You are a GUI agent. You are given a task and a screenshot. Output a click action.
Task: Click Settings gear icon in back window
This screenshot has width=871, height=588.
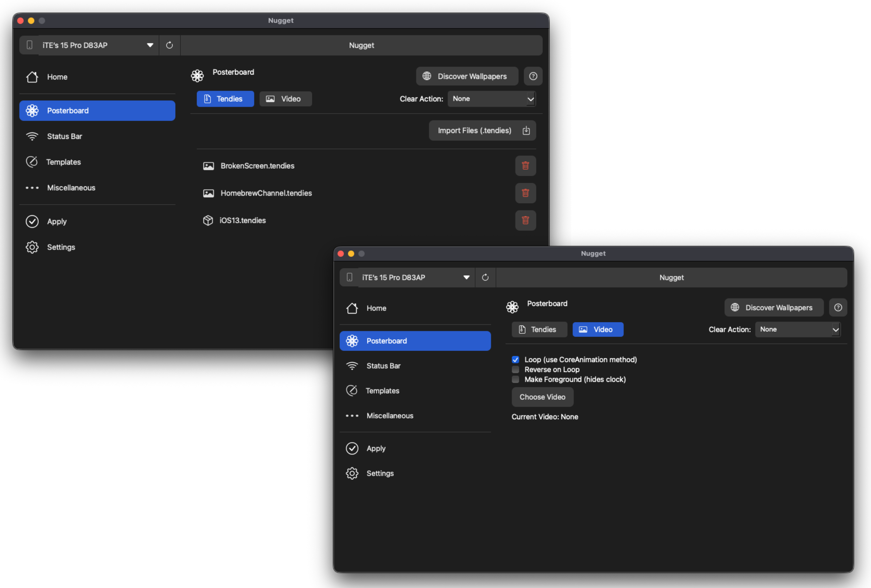32,247
